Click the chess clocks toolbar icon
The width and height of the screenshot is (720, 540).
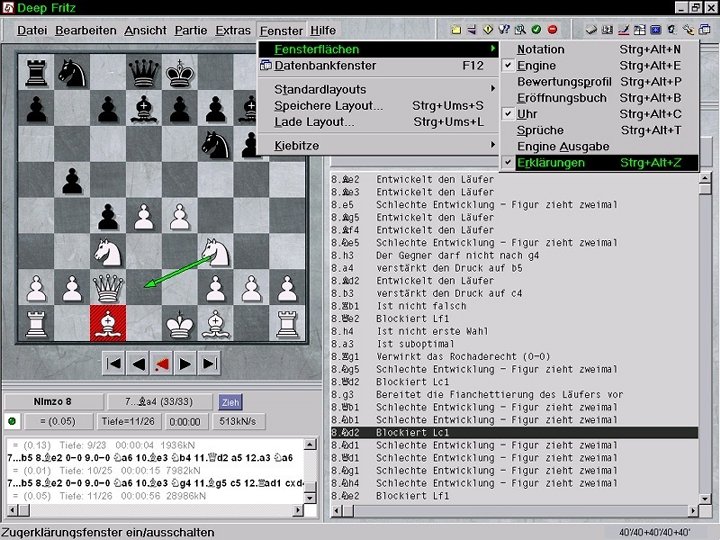click(607, 30)
